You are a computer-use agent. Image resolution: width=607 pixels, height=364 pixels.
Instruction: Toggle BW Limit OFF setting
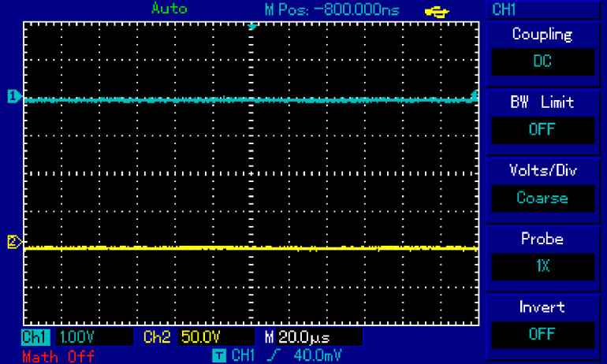click(542, 130)
